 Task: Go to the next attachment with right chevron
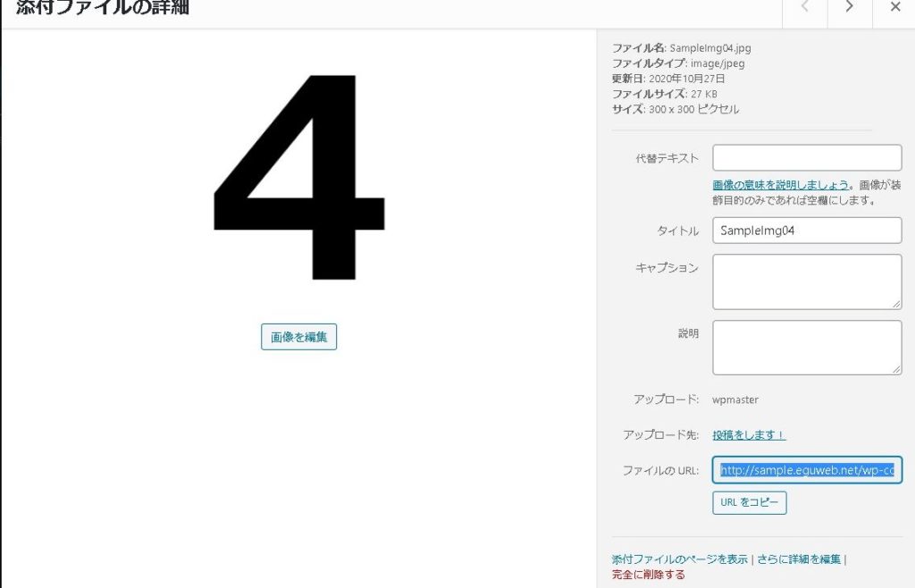pos(850,7)
